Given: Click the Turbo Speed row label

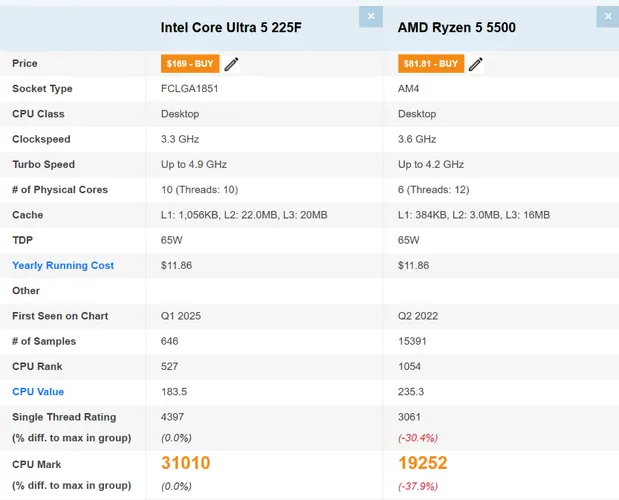Looking at the screenshot, I should tap(43, 164).
